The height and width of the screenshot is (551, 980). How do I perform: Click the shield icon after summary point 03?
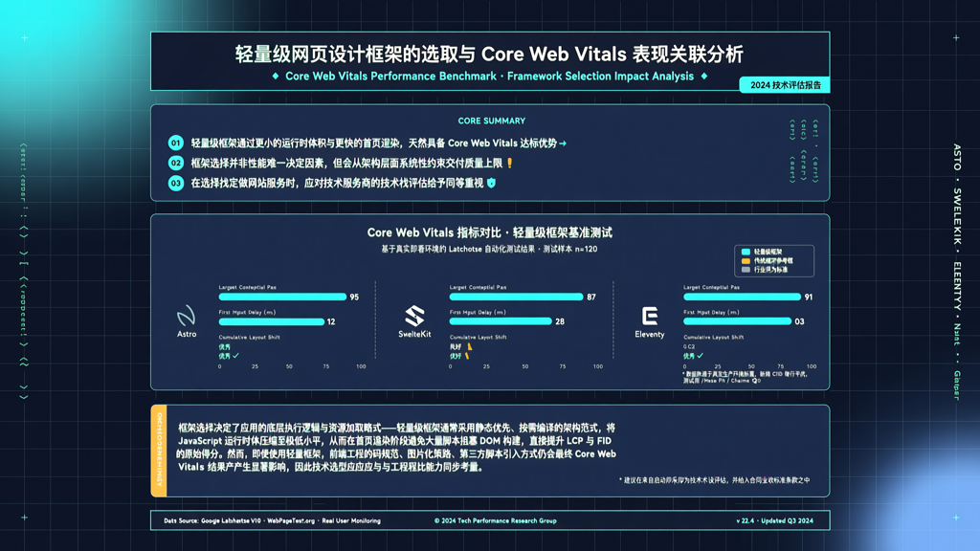491,183
